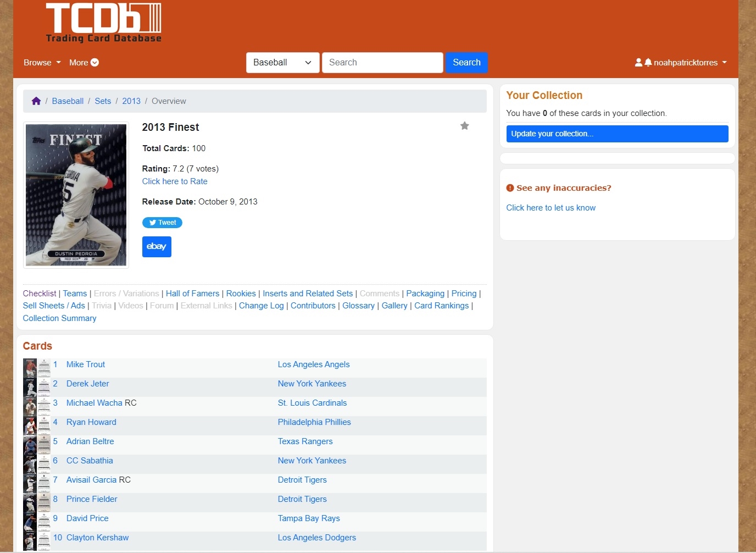Open Philadelphia Phillies team link

point(314,422)
